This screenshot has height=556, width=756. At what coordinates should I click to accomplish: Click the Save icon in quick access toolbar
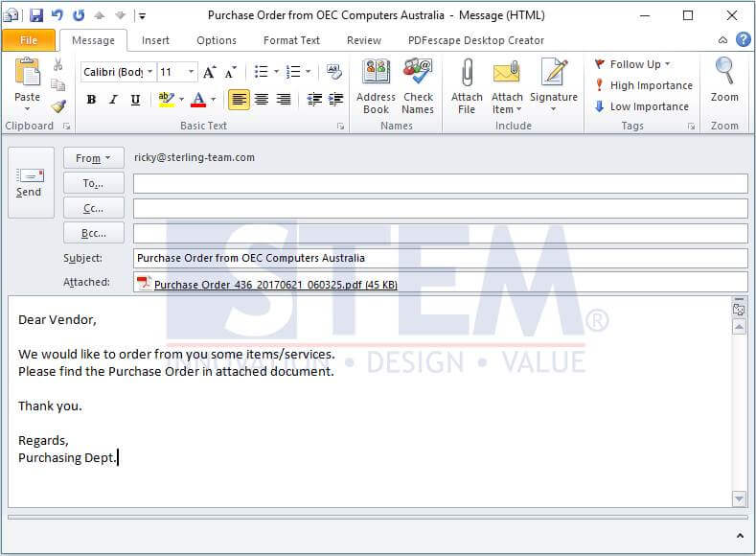click(x=36, y=15)
